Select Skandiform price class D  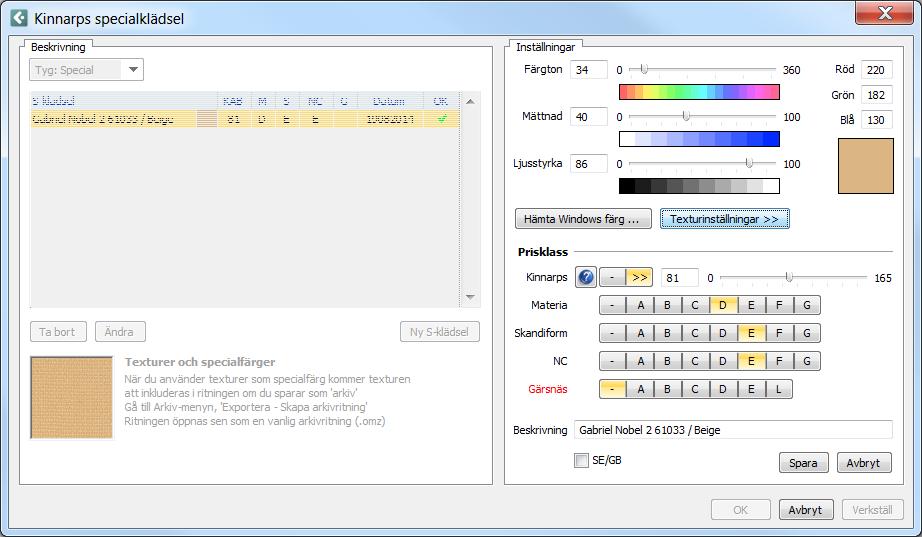[723, 333]
